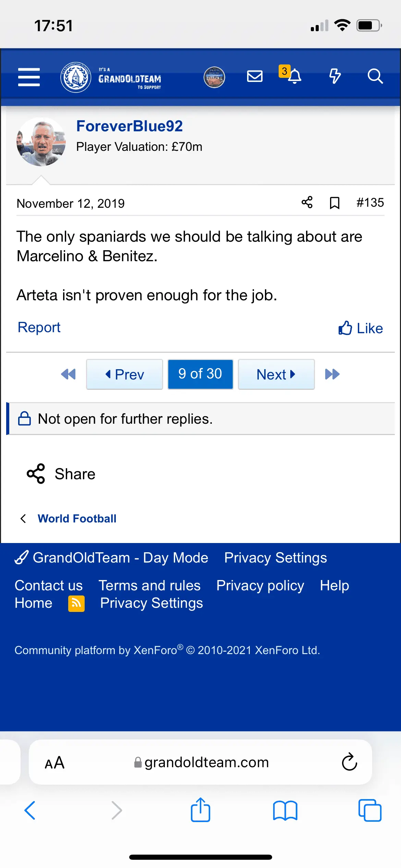This screenshot has width=401, height=868.
Task: Open the notifications bell with 3 alerts
Action: coord(294,76)
